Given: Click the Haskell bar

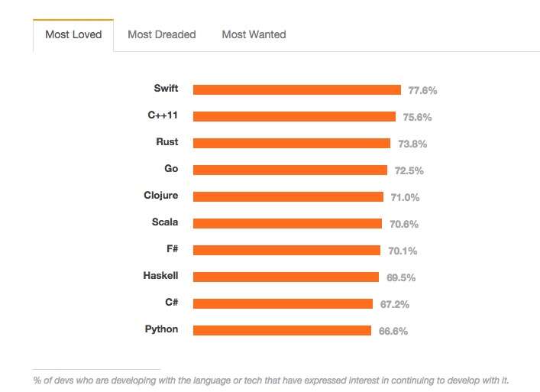Looking at the screenshot, I should (x=286, y=277).
